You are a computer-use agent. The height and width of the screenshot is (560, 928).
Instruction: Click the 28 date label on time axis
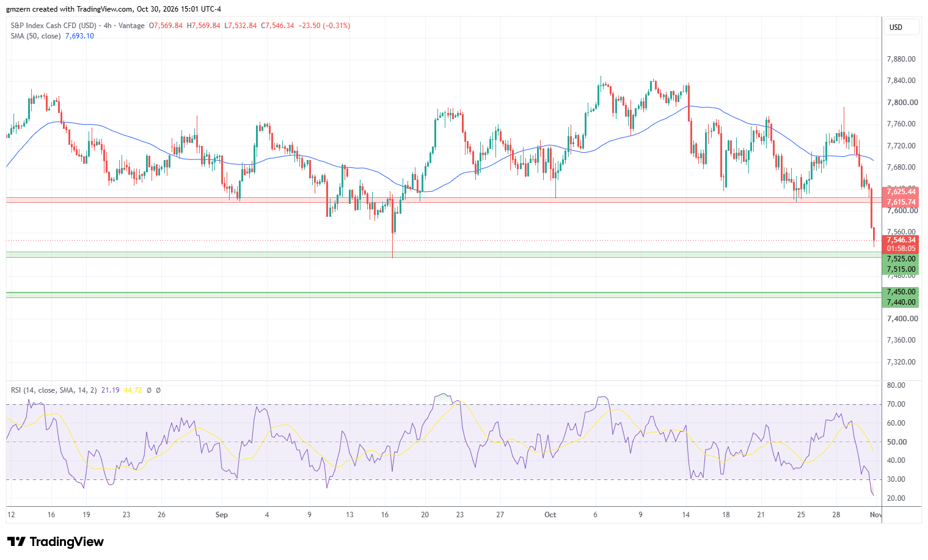[x=836, y=515]
